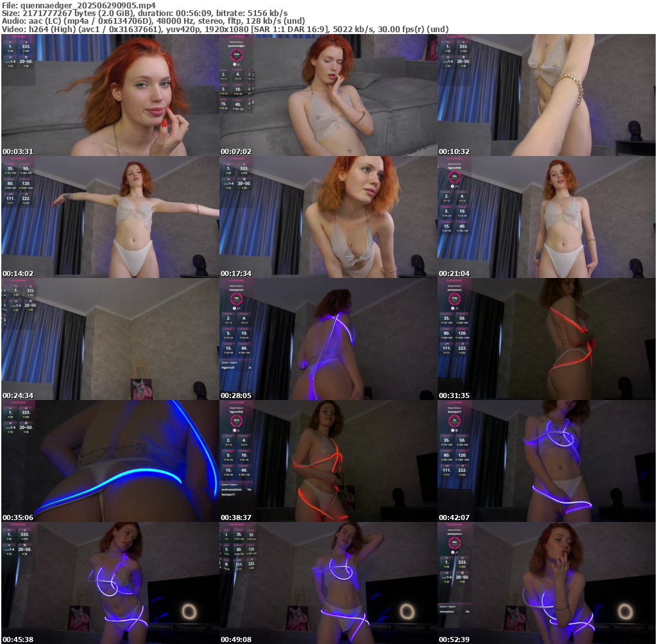Open the frame marked 00:07:02
Image resolution: width=657 pixels, height=644 pixels.
pyautogui.click(x=328, y=95)
